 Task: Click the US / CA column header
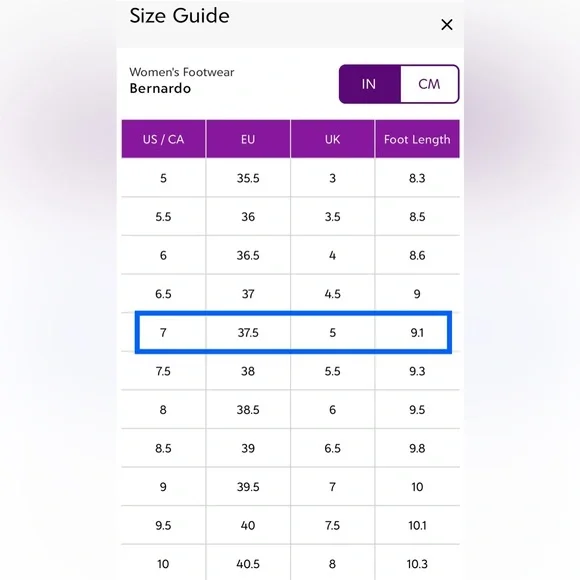(x=163, y=139)
